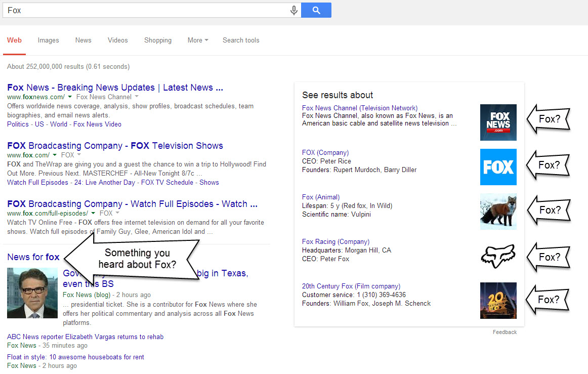Open the news photo of man with glasses

point(32,293)
